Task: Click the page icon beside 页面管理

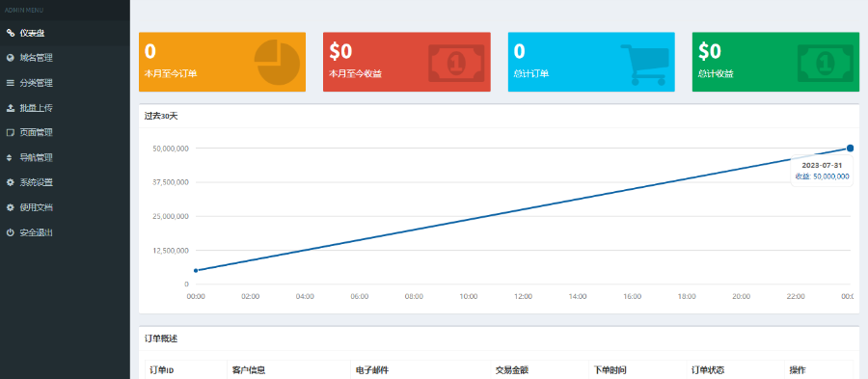Action: pos(10,133)
